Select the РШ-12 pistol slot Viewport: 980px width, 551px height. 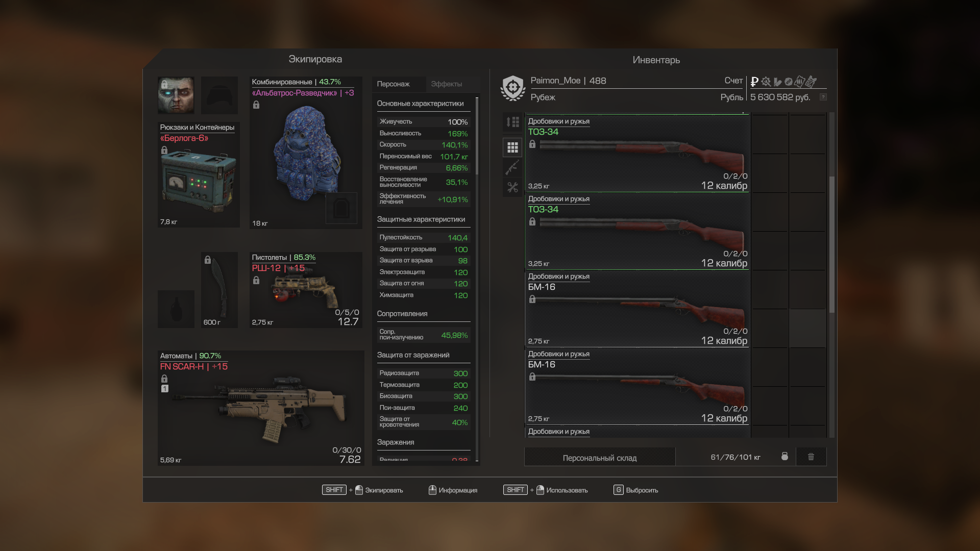click(306, 290)
